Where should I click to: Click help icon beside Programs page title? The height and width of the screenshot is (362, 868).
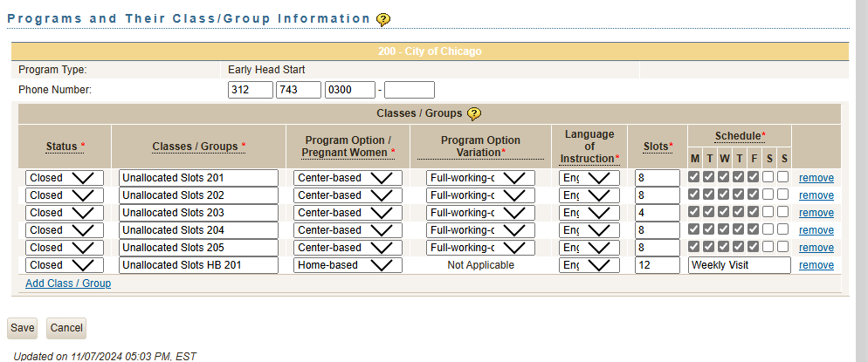[383, 19]
